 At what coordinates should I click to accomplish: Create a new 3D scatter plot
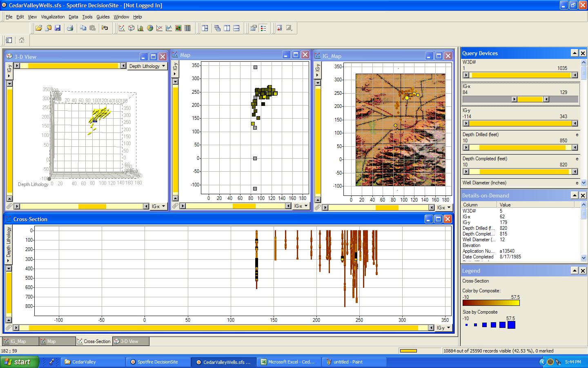pyautogui.click(x=131, y=28)
